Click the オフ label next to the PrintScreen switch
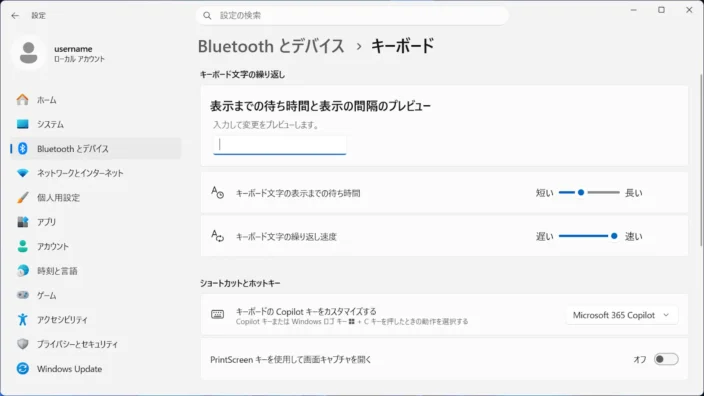Screen dimensions: 704x396 [640, 360]
